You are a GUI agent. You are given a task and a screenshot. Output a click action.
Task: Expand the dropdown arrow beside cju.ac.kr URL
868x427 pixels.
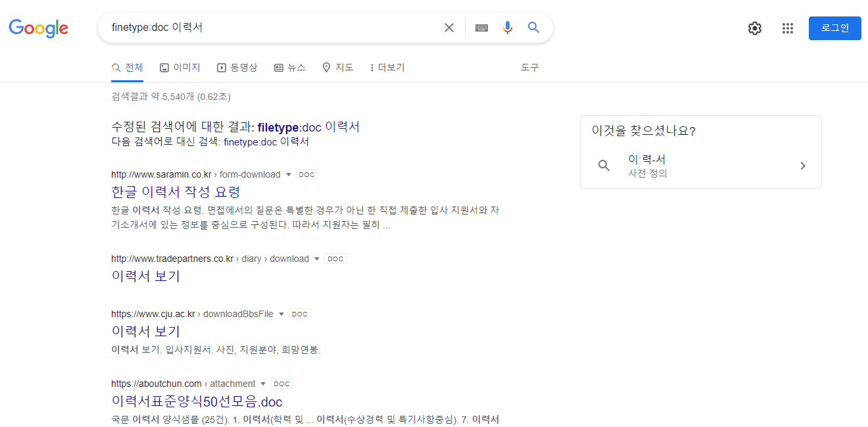pos(281,314)
